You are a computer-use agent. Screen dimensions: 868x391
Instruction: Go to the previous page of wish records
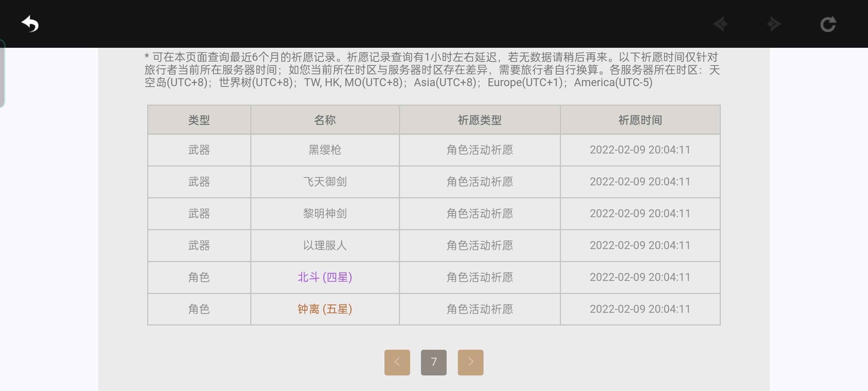tap(397, 362)
